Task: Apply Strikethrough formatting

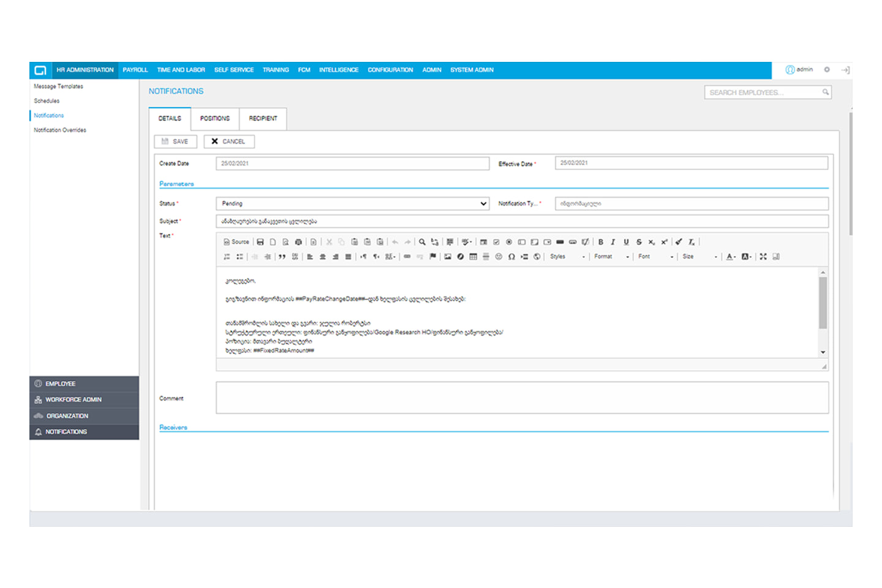Action: click(x=639, y=242)
